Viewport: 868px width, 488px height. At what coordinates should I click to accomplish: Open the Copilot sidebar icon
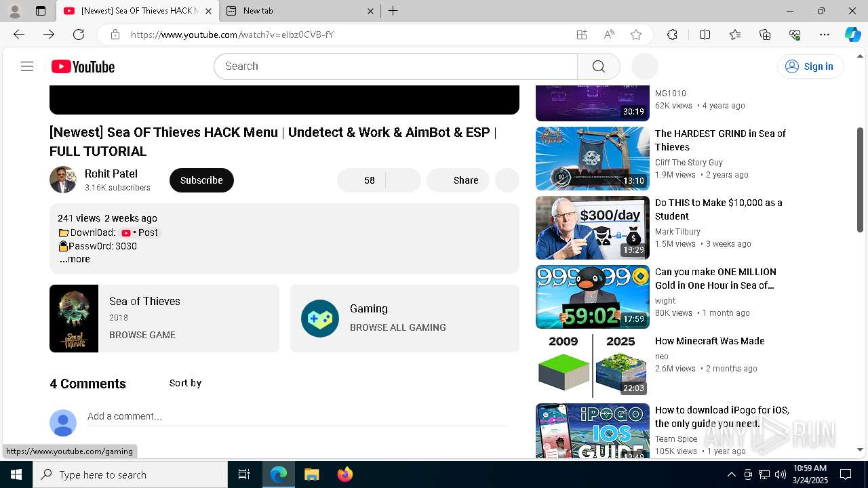click(852, 35)
